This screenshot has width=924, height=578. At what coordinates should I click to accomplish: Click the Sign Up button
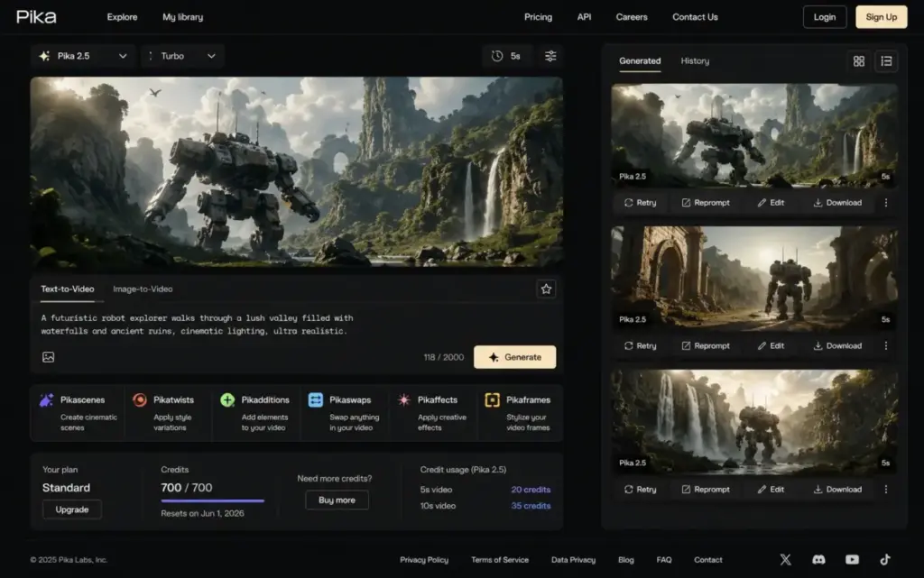[881, 17]
